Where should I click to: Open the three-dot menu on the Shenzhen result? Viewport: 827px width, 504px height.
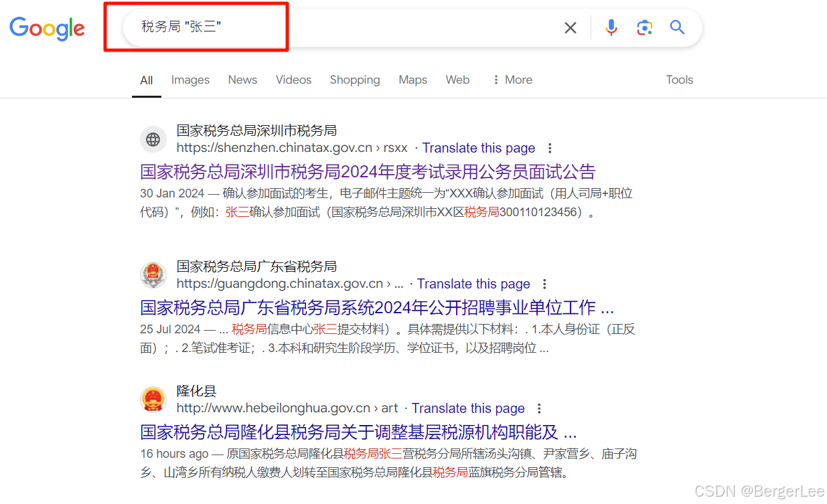[549, 148]
